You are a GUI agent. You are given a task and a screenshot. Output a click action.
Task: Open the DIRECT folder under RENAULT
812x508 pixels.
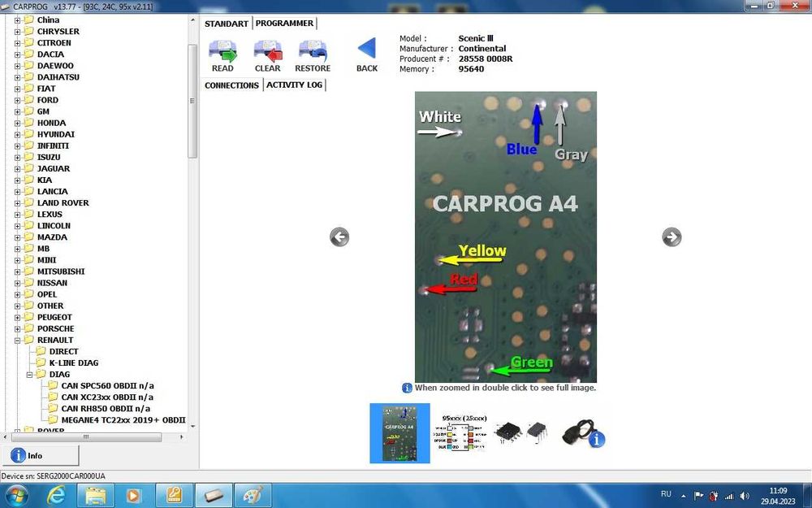tap(63, 351)
